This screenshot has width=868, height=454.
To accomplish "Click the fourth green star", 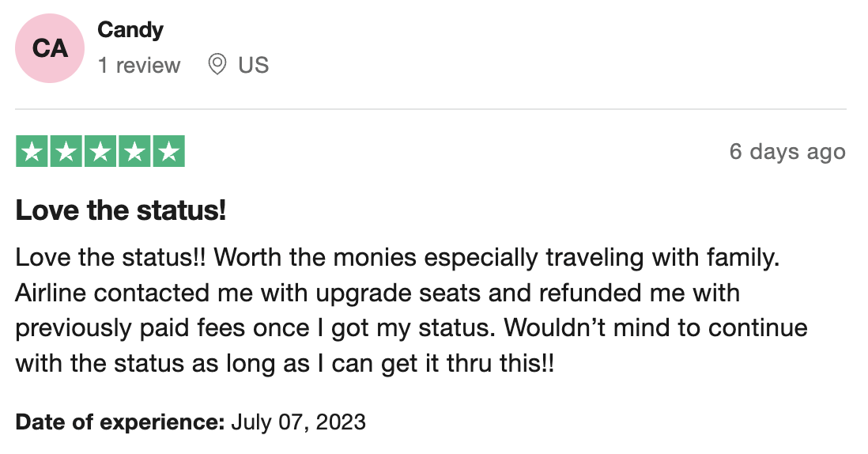I will click(x=134, y=151).
